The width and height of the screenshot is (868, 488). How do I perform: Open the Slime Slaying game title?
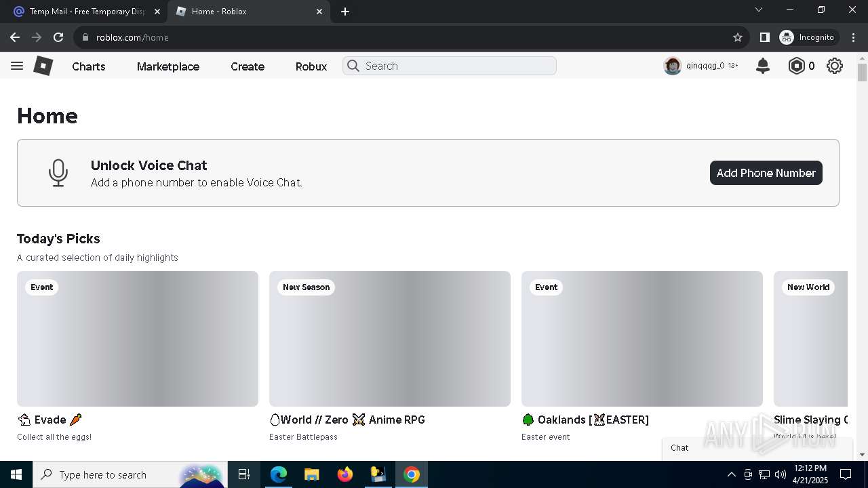point(810,420)
